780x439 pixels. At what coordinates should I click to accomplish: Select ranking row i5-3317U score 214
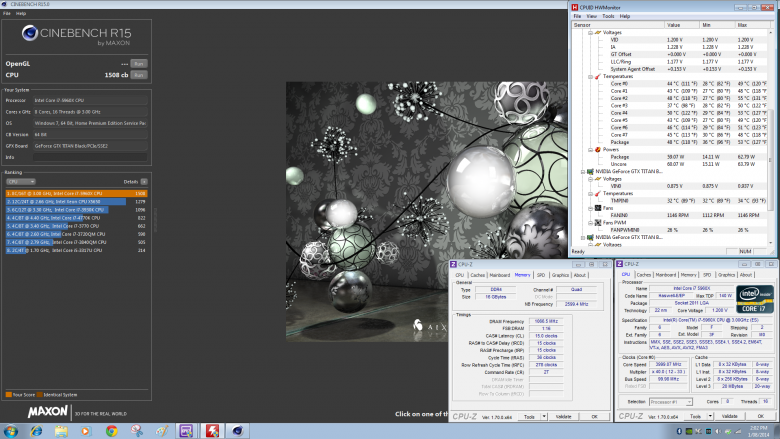pyautogui.click(x=77, y=250)
